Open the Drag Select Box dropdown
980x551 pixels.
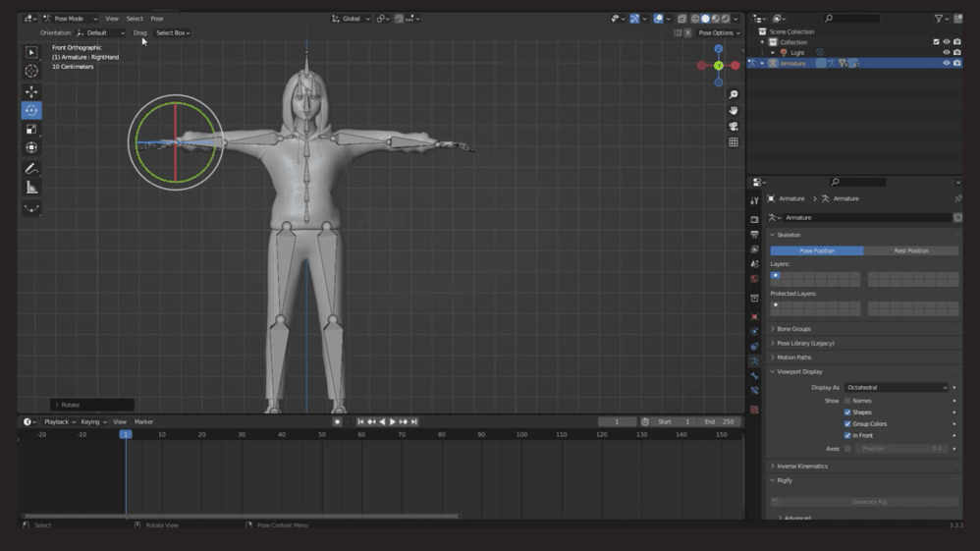coord(173,32)
